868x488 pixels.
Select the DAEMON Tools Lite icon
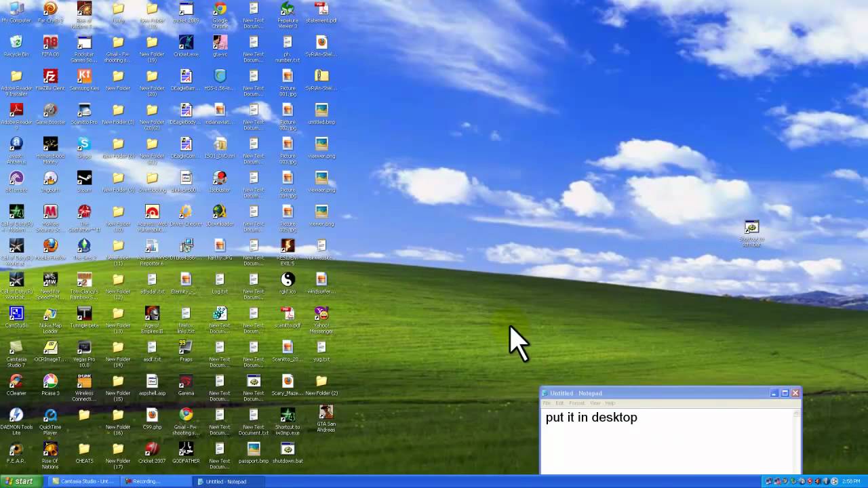[16, 422]
